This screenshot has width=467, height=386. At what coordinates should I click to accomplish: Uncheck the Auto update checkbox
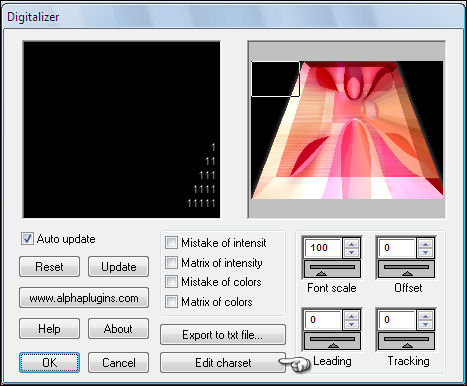pos(27,239)
